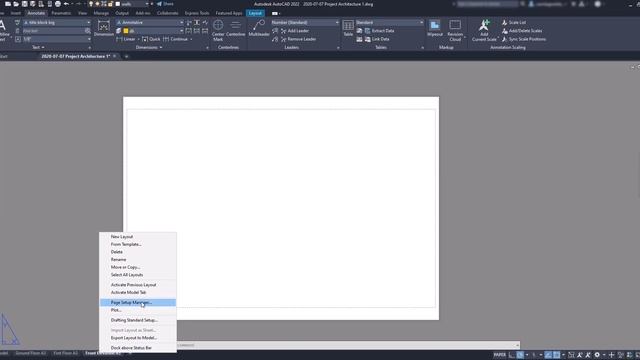
Task: Choose Export Layout to Model...
Action: [x=138, y=338]
